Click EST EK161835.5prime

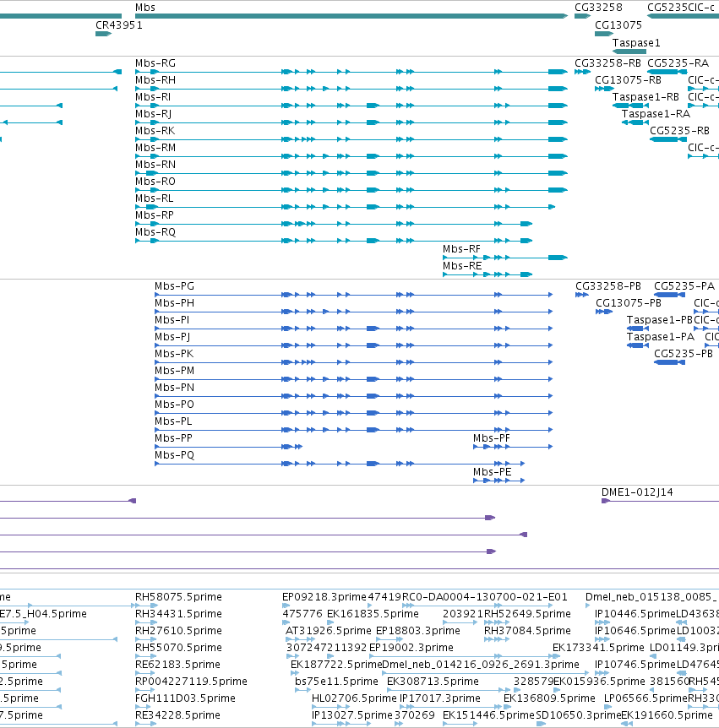coord(373,614)
